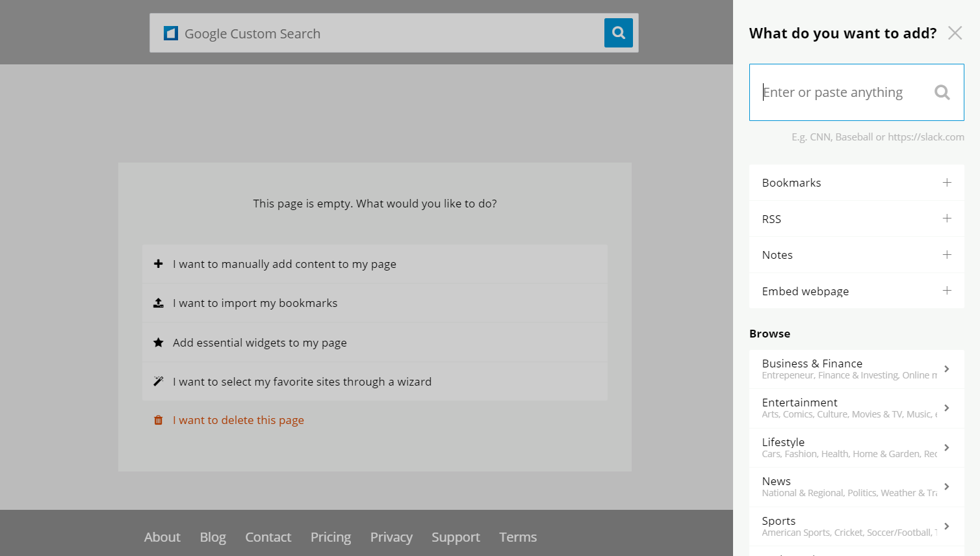Select 'I want to delete this page'
Screen dimensions: 980x556
pos(238,420)
